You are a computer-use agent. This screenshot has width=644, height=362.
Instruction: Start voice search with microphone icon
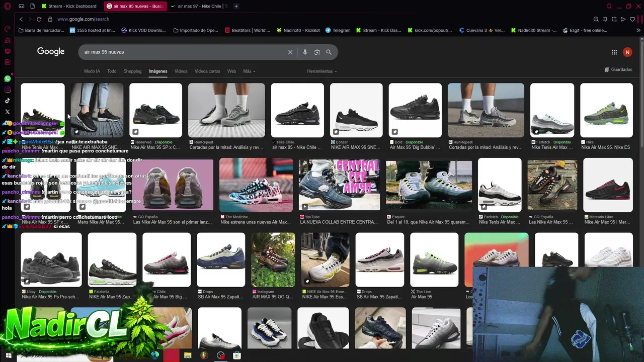point(305,52)
